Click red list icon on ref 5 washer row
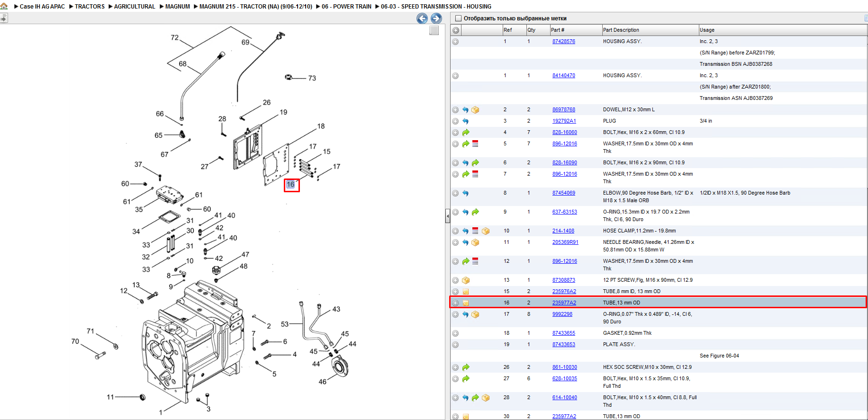868x420 pixels. [475, 143]
